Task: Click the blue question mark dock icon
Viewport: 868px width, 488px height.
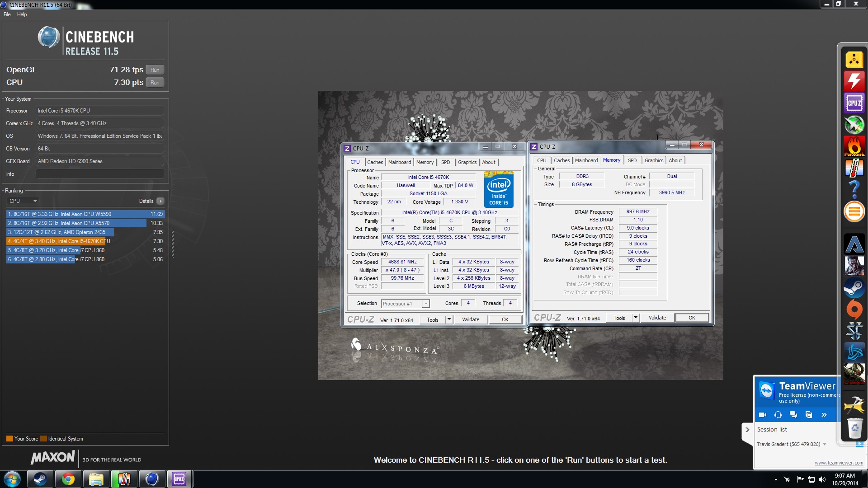Action: 854,189
